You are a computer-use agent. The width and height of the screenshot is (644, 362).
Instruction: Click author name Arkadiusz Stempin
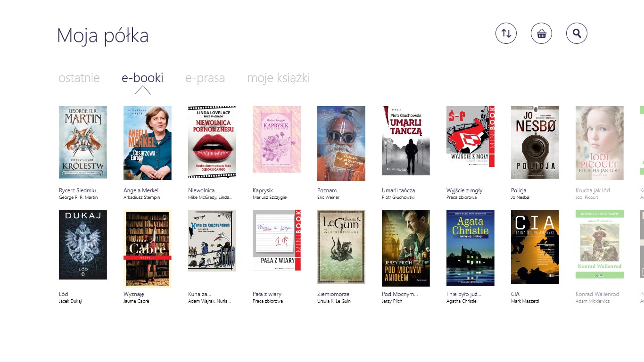pyautogui.click(x=142, y=197)
